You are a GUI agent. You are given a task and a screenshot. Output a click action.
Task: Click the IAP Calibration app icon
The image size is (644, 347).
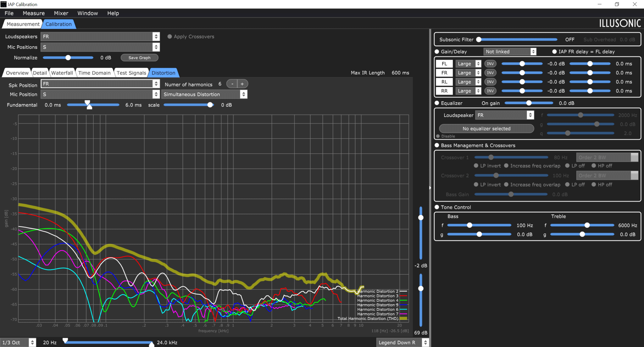[3, 4]
